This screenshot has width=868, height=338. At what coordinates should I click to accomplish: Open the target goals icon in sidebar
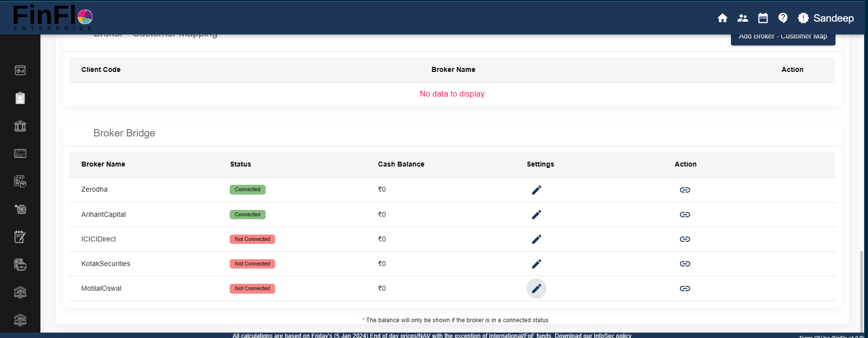point(20,209)
